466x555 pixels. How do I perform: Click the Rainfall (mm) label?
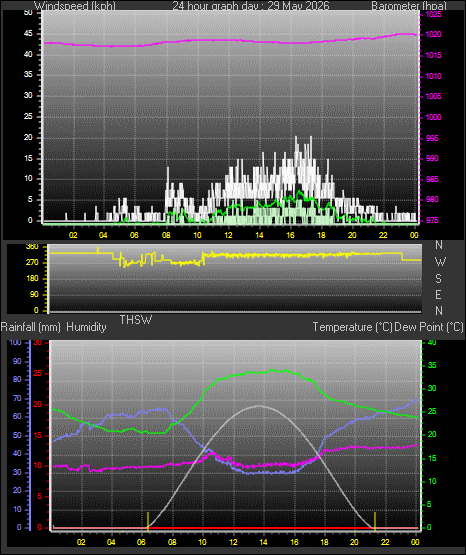coord(31,327)
